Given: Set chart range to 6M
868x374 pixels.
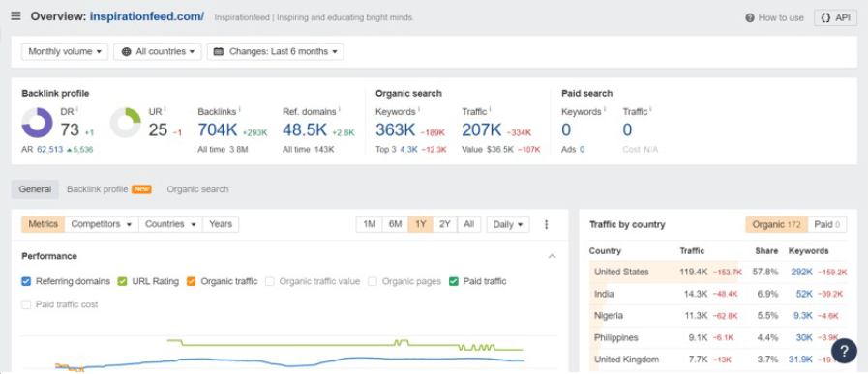Looking at the screenshot, I should pyautogui.click(x=395, y=224).
